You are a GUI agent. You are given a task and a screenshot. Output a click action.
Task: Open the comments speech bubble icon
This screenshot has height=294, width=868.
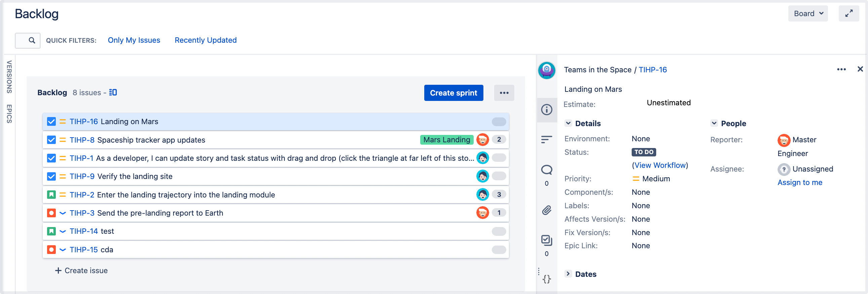(546, 170)
